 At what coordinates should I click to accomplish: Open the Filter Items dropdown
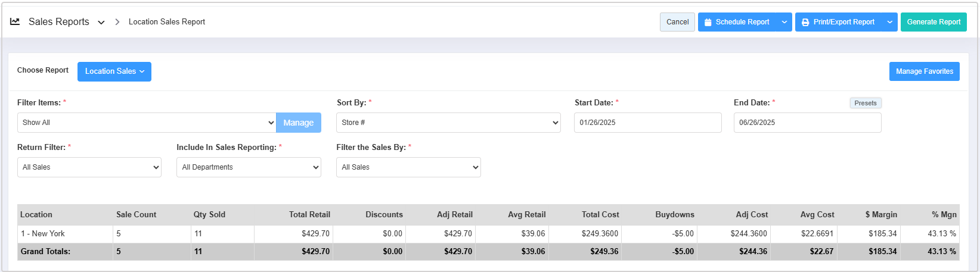point(146,123)
